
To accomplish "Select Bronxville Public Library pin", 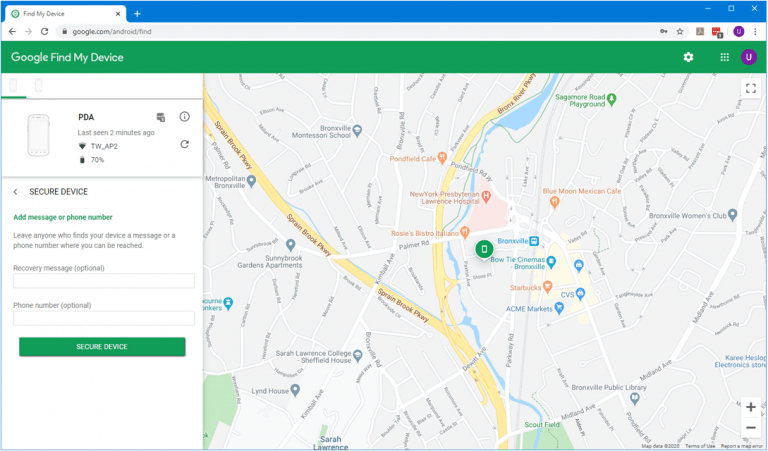I will pos(635,398).
